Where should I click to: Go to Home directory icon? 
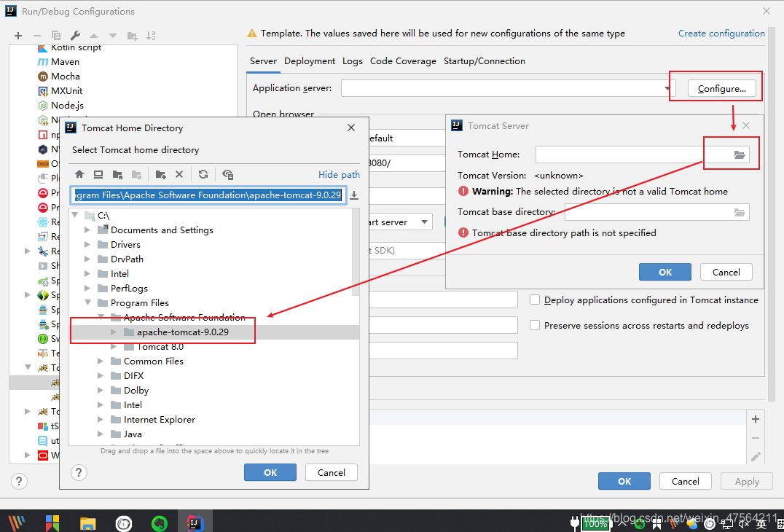point(79,174)
